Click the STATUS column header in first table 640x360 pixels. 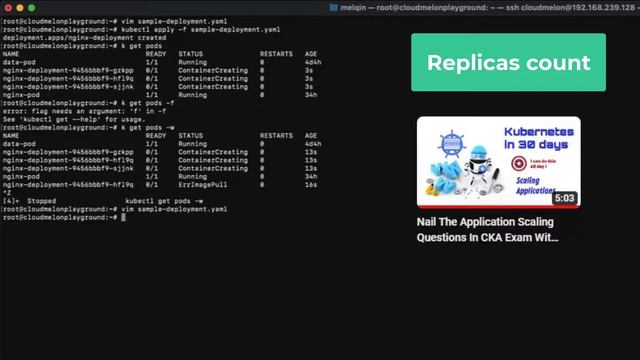[190, 54]
